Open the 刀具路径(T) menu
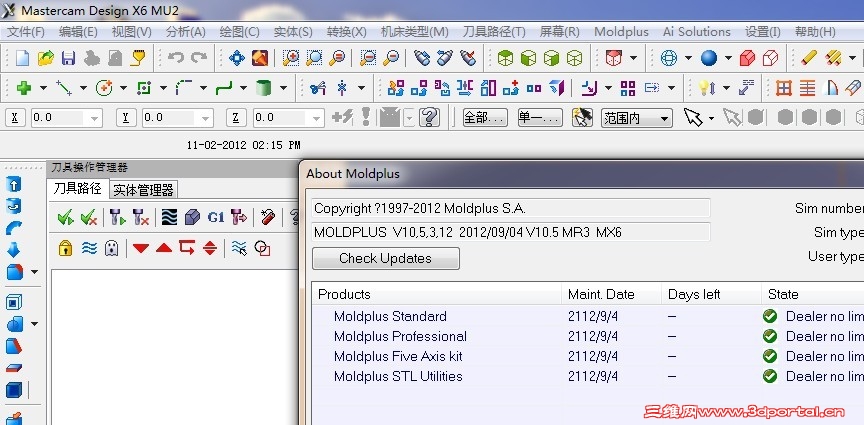 [x=494, y=32]
